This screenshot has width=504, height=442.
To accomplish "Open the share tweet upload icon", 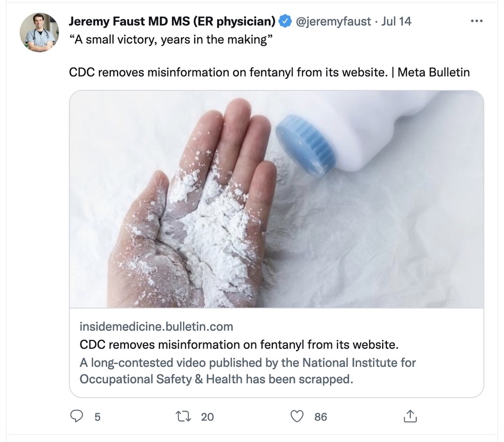I will (x=410, y=416).
